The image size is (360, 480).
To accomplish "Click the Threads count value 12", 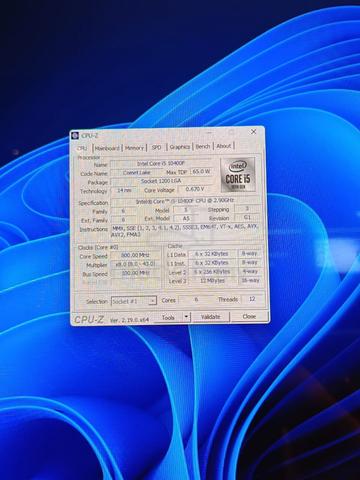I will (x=252, y=299).
